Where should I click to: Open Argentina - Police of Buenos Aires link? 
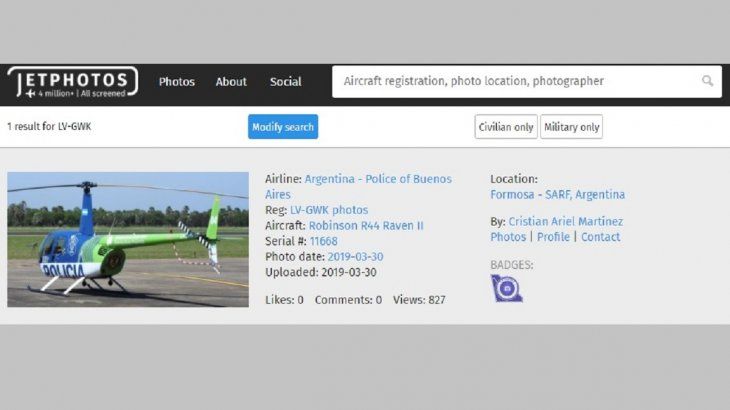[377, 179]
